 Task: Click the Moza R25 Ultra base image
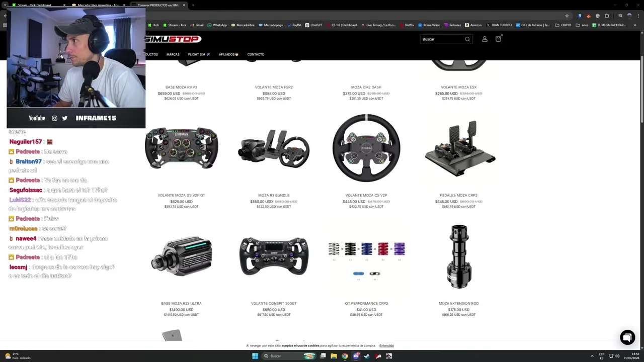(x=182, y=256)
